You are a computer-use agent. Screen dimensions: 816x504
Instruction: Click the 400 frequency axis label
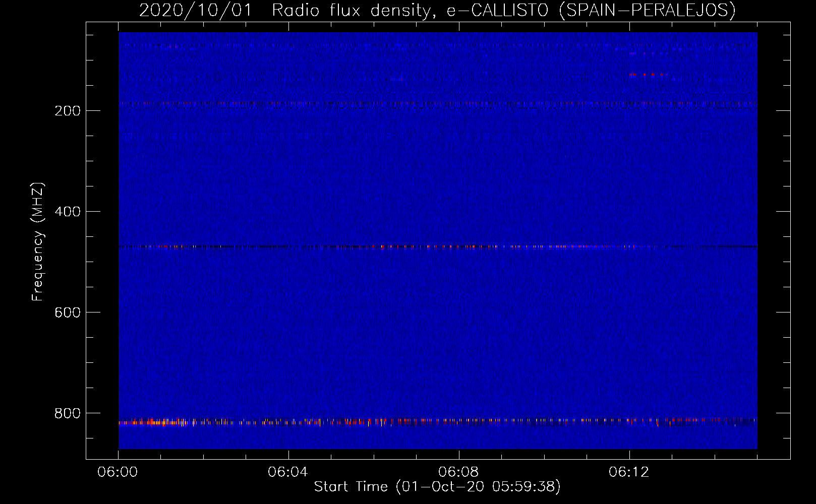[x=68, y=212]
